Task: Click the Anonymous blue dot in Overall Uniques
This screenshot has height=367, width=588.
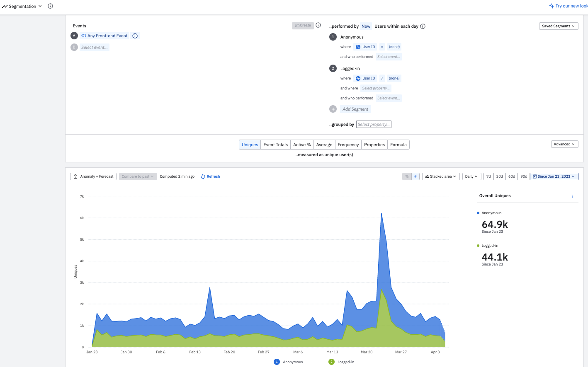Action: (478, 213)
